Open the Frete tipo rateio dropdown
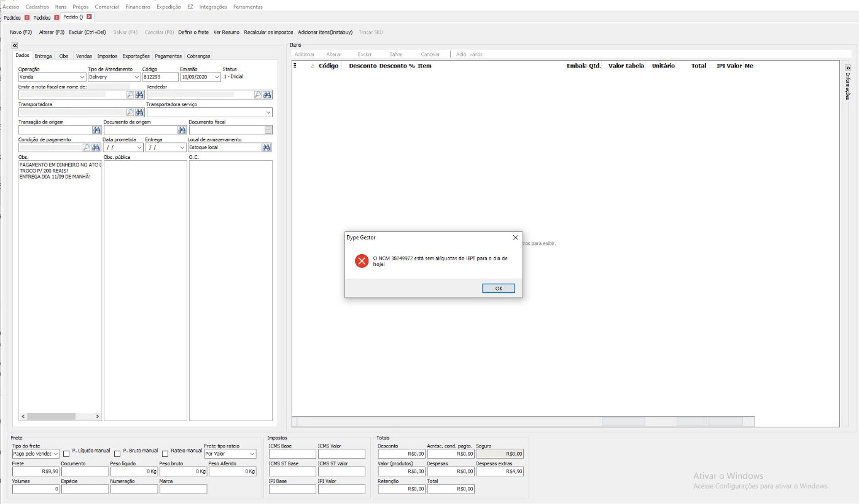 pyautogui.click(x=252, y=454)
